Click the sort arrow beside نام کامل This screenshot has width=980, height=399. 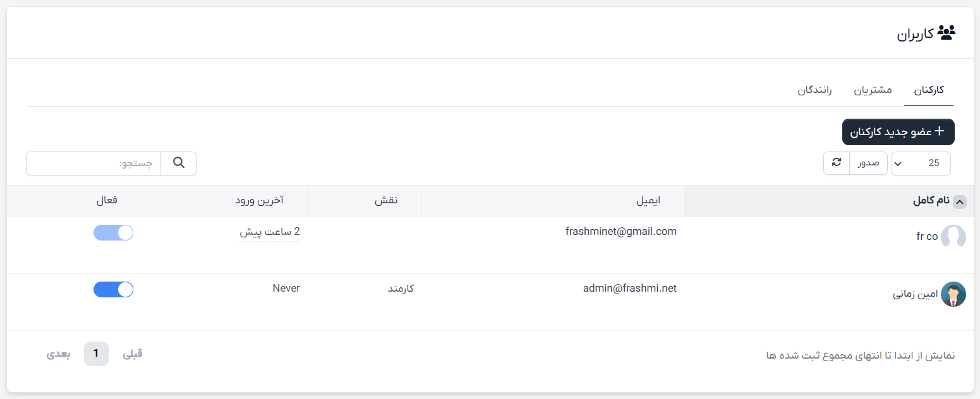click(x=960, y=202)
